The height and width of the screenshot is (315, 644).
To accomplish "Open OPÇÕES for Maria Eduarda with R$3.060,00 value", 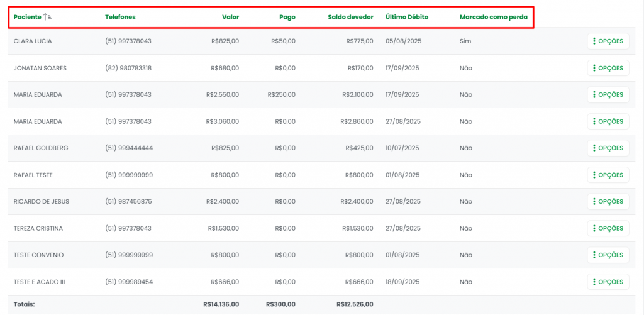I will [x=608, y=121].
